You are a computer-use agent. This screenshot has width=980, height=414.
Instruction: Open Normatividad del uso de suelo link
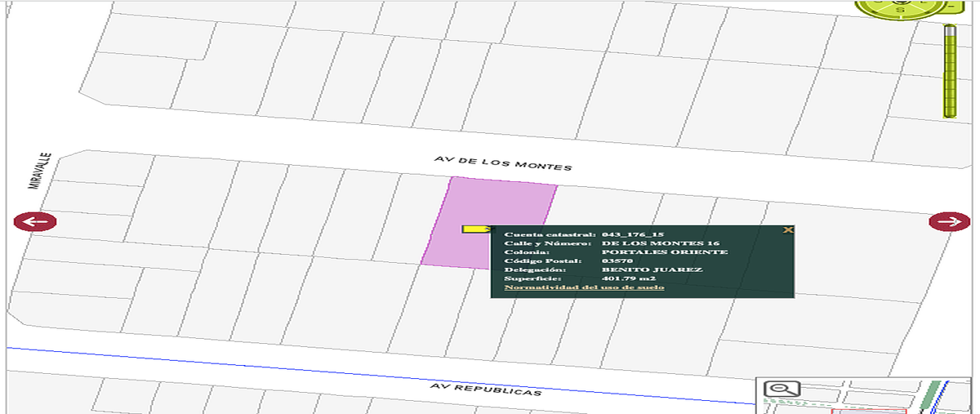(584, 287)
